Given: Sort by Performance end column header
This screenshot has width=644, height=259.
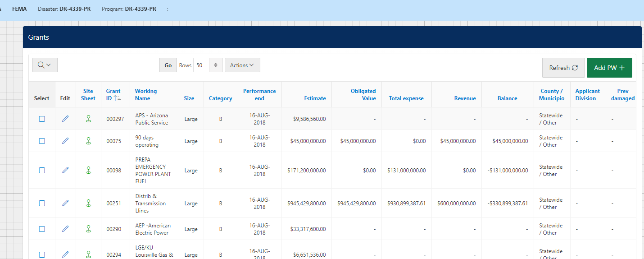Looking at the screenshot, I should point(259,94).
